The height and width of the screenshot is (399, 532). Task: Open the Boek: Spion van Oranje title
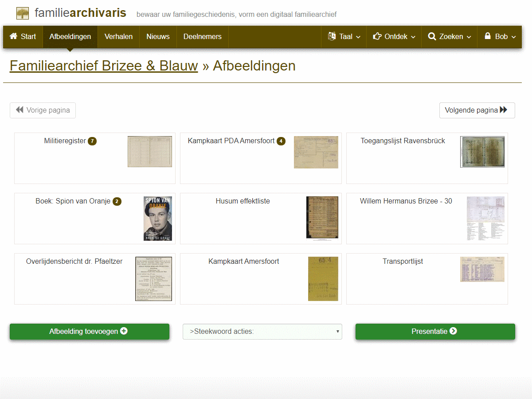pos(73,201)
